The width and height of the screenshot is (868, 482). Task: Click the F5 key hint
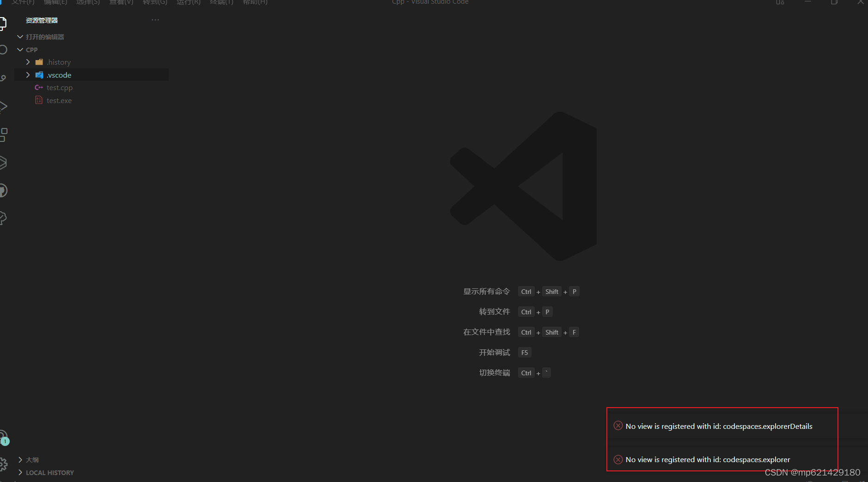point(525,353)
